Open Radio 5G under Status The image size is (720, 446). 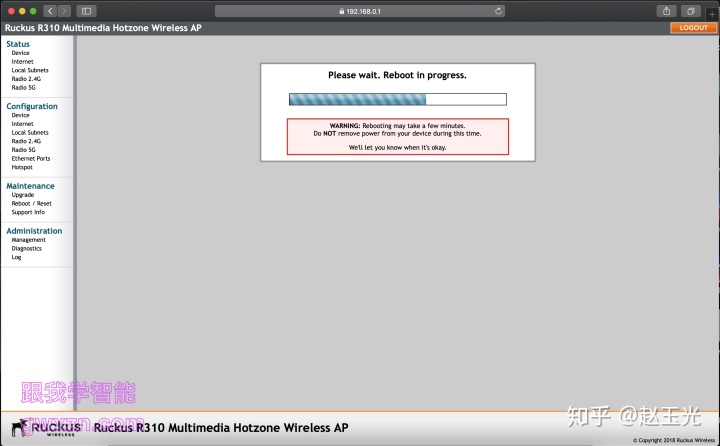(x=23, y=88)
